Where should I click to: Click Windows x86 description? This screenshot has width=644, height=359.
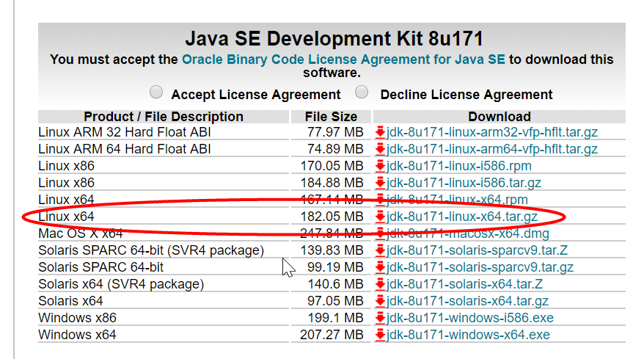(77, 318)
